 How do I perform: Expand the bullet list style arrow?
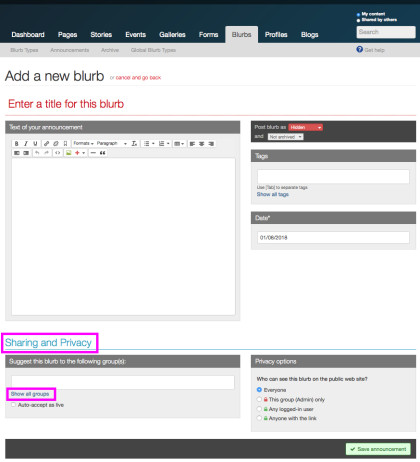[x=153, y=144]
